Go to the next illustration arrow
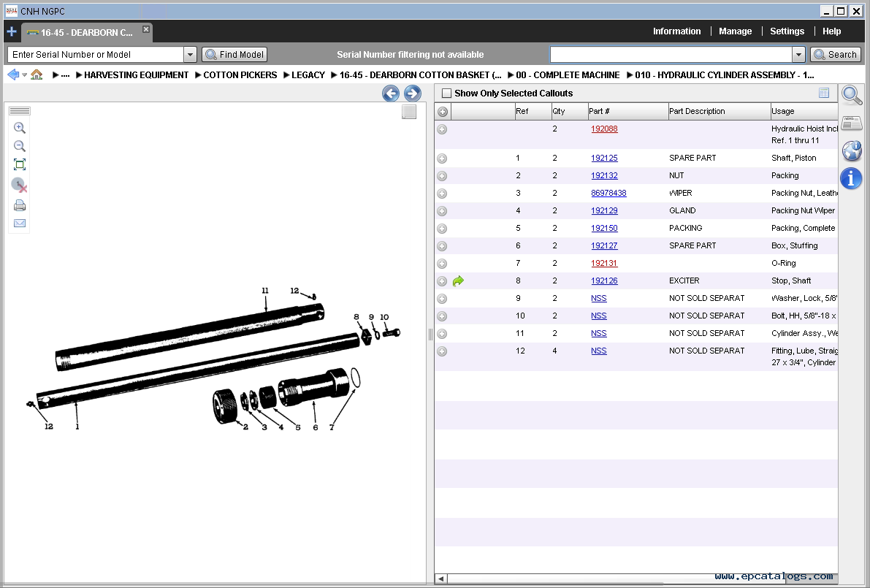Image resolution: width=870 pixels, height=588 pixels. pos(413,93)
